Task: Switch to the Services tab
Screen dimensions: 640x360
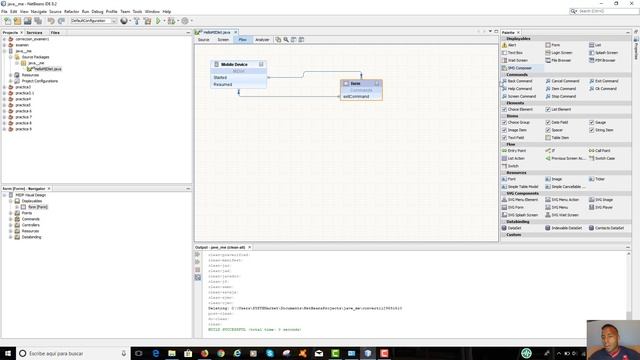Action: coord(34,33)
